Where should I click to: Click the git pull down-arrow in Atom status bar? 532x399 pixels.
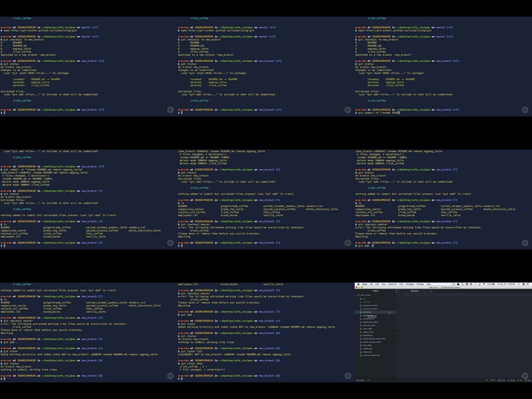point(518,380)
